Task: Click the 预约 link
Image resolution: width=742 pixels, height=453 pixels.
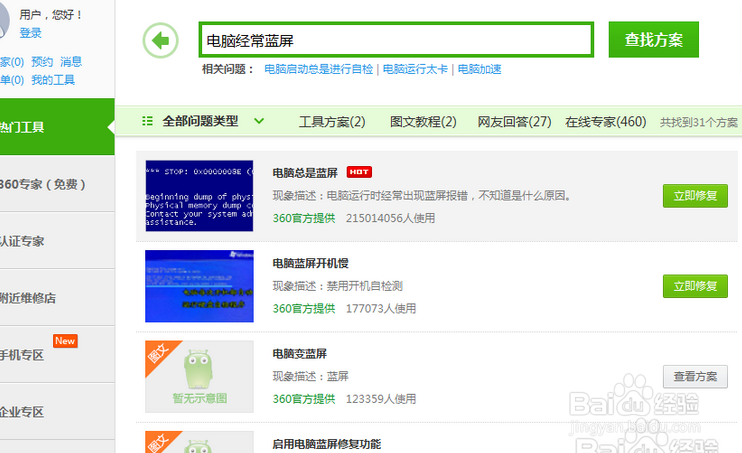Action: pyautogui.click(x=42, y=62)
